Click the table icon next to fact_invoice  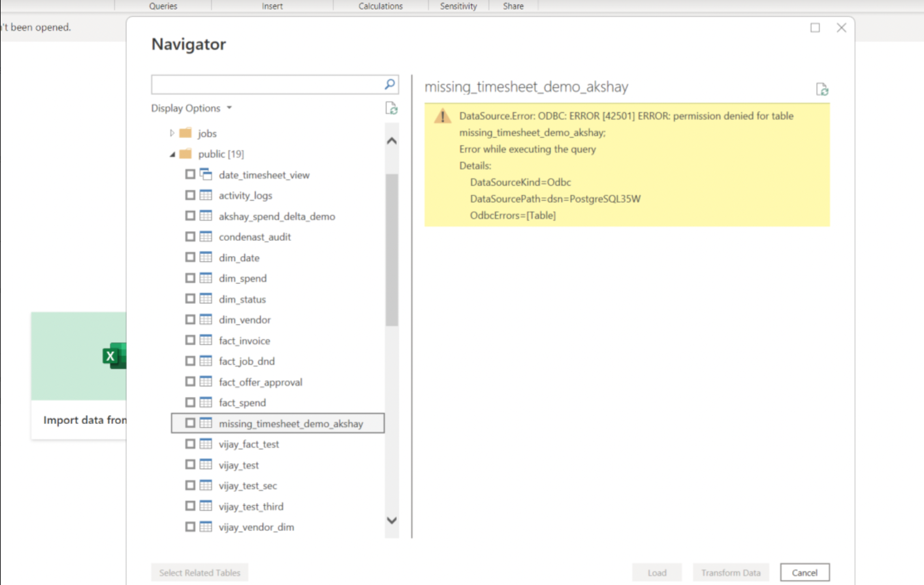(x=205, y=341)
